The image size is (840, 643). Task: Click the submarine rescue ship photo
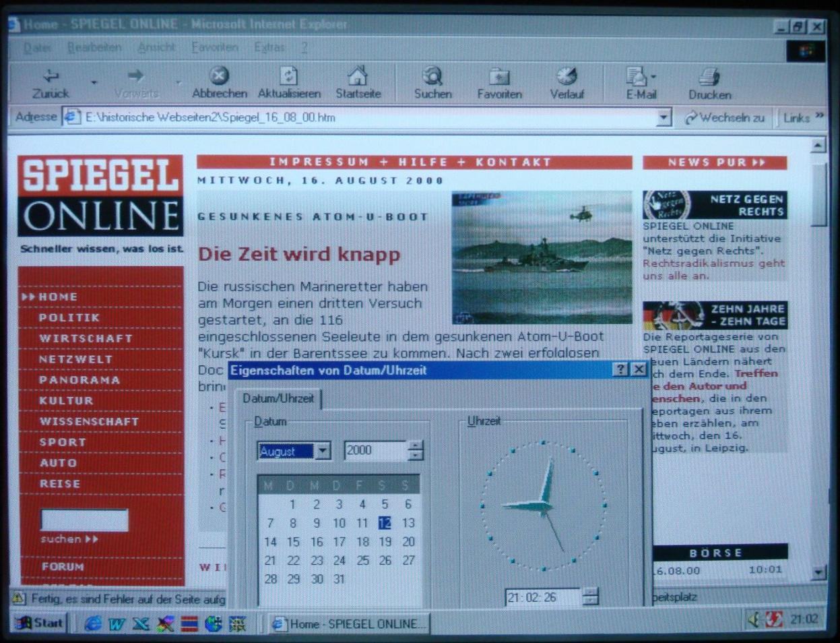point(542,257)
